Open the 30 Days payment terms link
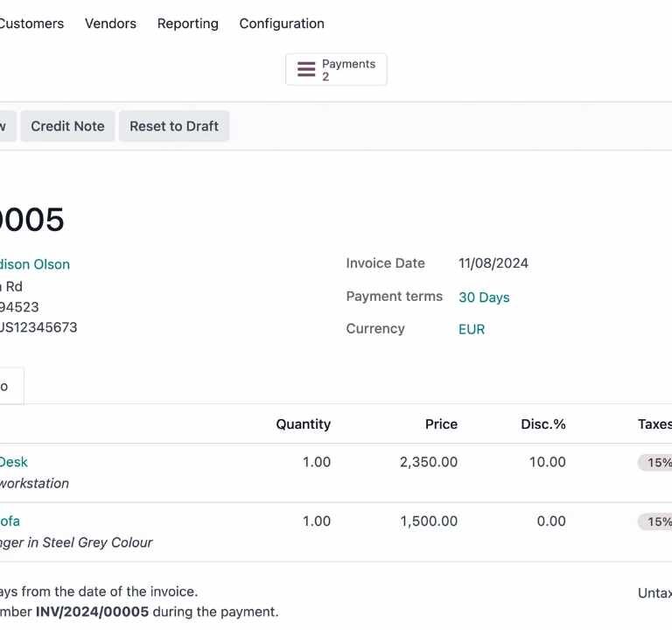 484,297
